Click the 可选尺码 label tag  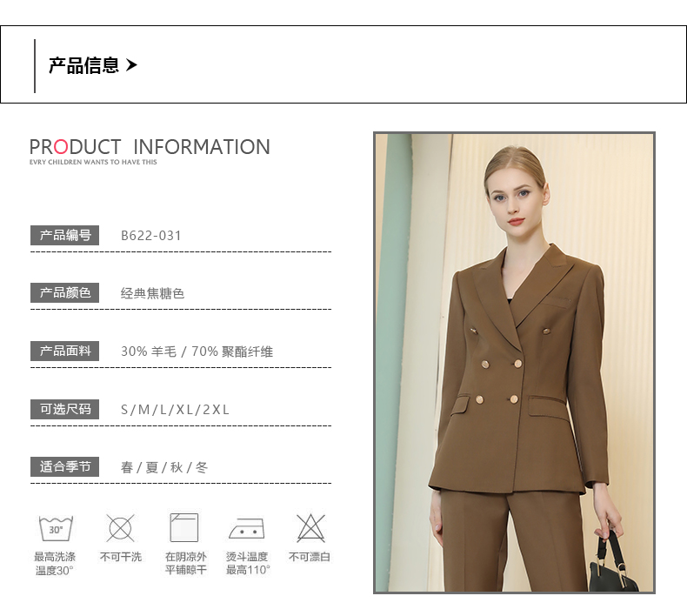coord(65,410)
